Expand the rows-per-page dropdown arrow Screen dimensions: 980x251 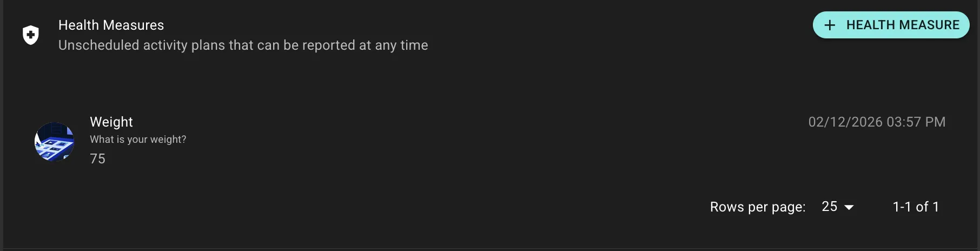click(849, 207)
